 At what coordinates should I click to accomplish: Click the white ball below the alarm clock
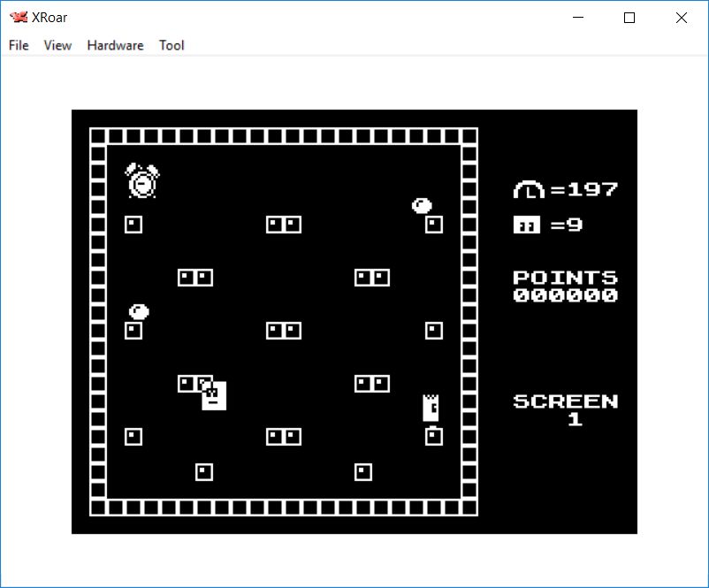[139, 311]
